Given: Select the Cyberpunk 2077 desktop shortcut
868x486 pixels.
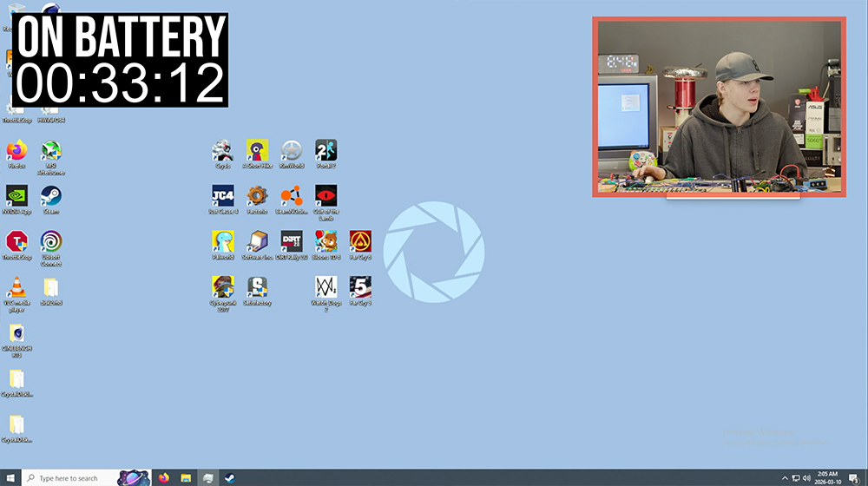Looking at the screenshot, I should [x=222, y=286].
